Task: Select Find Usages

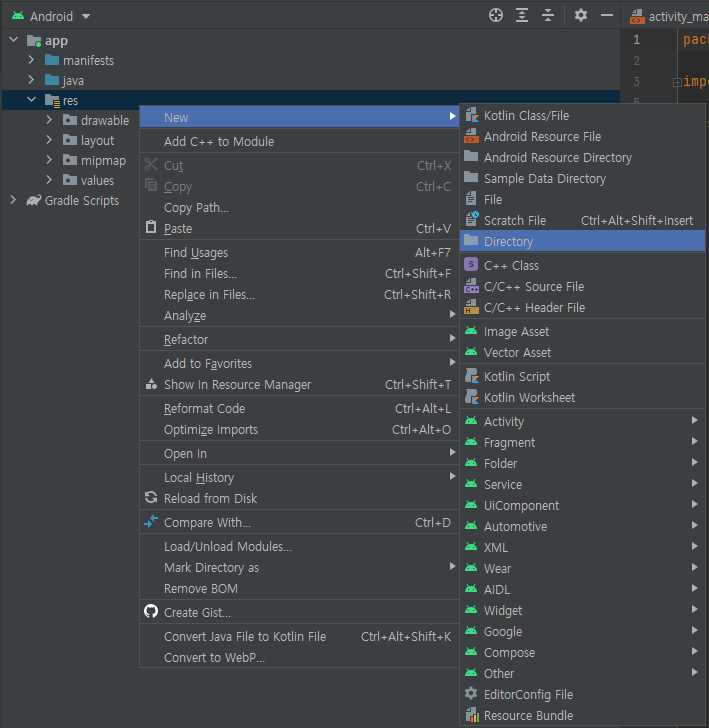Action: (299, 253)
